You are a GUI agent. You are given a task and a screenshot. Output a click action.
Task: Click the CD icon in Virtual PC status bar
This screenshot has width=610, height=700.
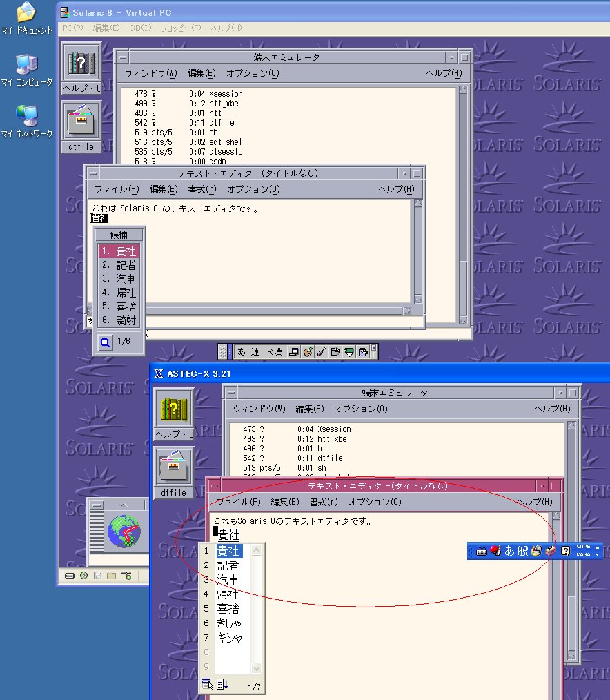[83, 576]
